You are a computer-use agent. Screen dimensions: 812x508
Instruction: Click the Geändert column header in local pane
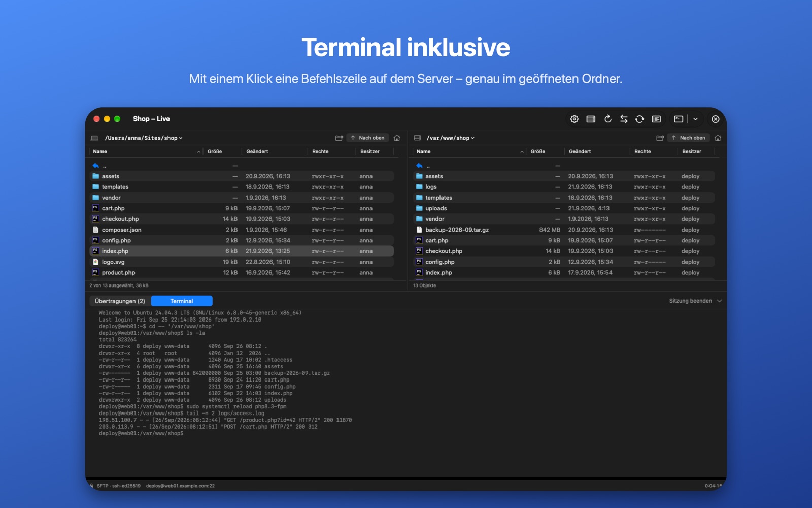click(275, 151)
